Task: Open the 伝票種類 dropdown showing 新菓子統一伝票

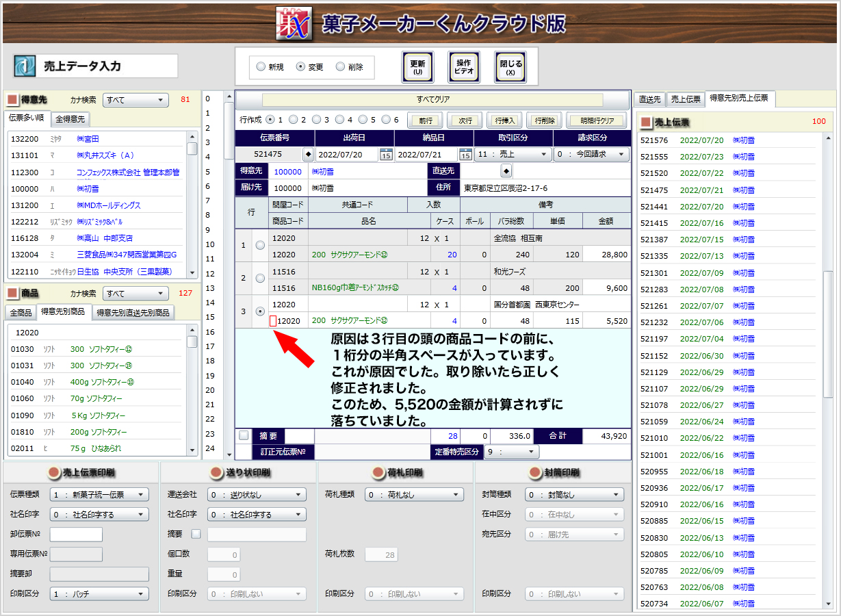Action: [99, 495]
